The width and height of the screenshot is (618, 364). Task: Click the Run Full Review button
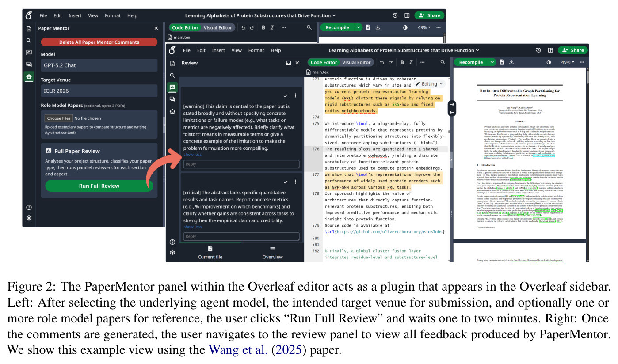[x=99, y=186]
